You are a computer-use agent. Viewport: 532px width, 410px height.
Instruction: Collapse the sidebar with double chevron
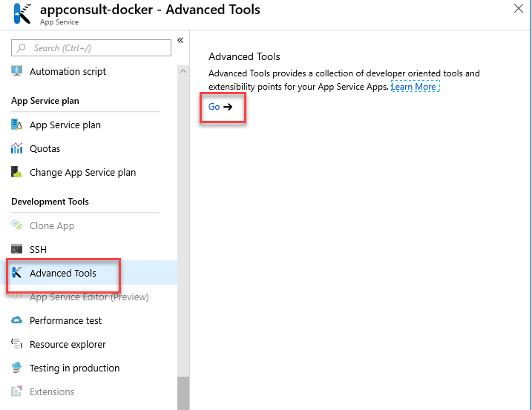pos(180,41)
